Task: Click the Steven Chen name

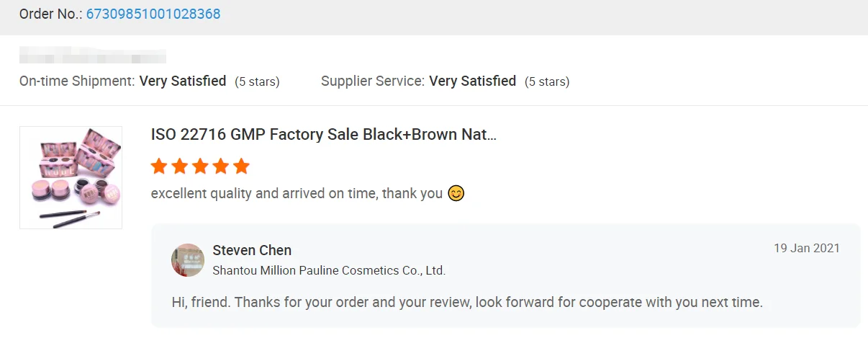Action: (x=252, y=251)
